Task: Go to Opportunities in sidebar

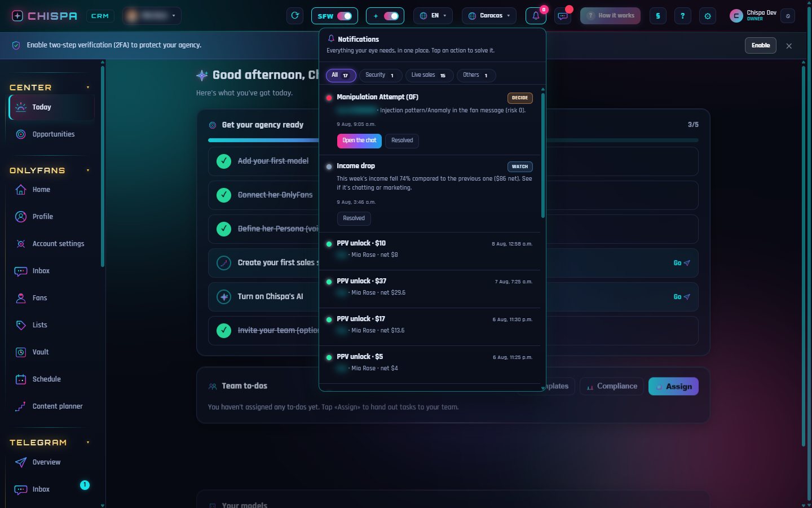Action: [52, 134]
